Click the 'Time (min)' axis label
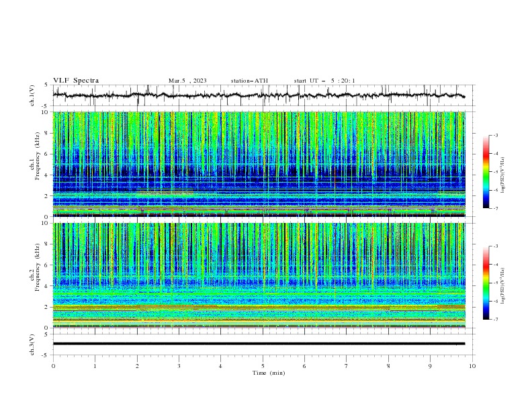 point(269,373)
